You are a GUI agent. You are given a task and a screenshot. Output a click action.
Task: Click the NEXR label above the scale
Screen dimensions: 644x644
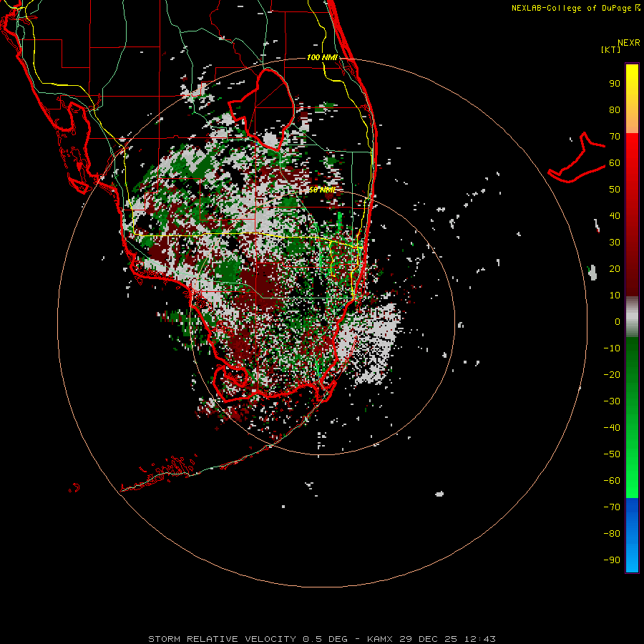coord(628,43)
